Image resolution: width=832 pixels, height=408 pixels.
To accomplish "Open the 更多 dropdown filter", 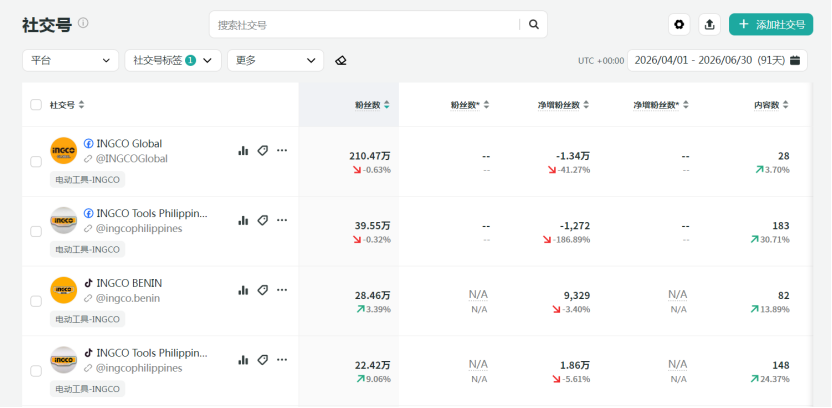I will point(275,60).
